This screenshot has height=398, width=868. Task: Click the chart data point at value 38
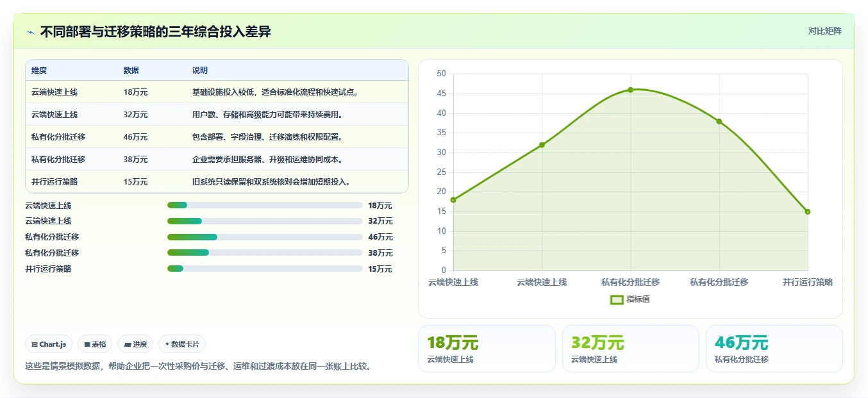coord(719,121)
